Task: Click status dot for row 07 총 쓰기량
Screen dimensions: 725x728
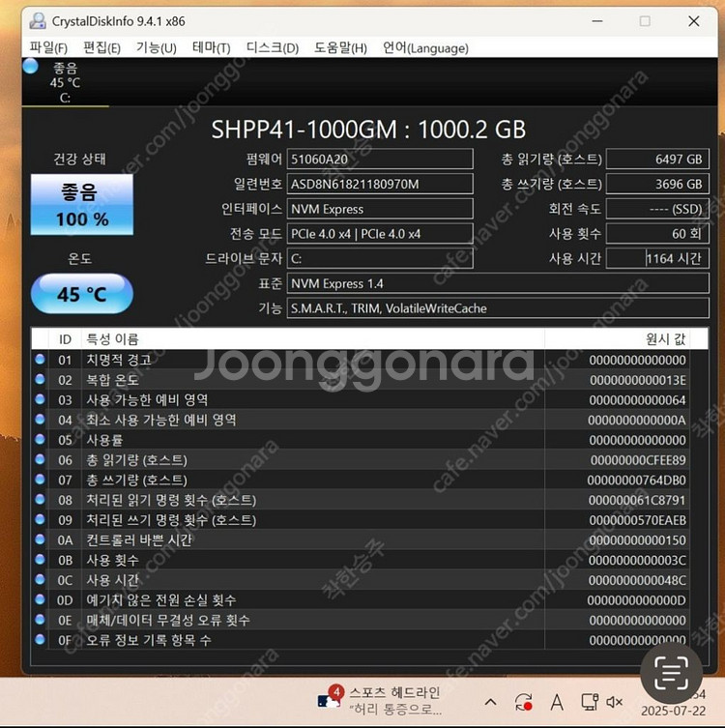Action: tap(40, 480)
